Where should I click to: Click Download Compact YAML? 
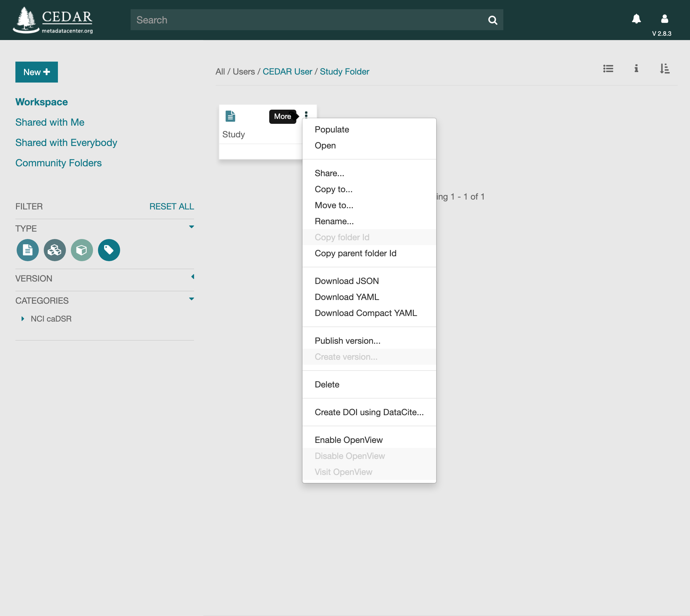369,313
